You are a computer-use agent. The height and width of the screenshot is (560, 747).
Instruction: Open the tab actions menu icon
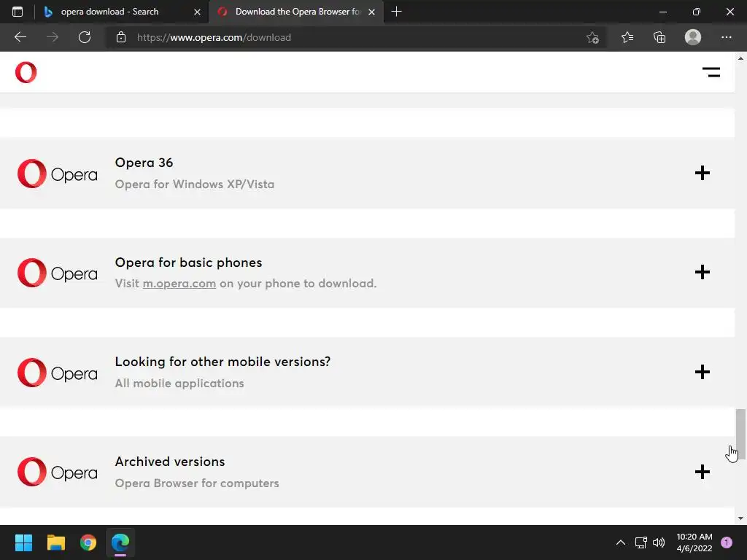(18, 12)
